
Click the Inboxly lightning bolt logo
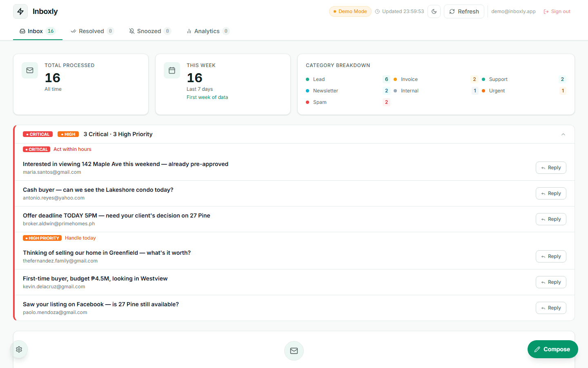[20, 11]
